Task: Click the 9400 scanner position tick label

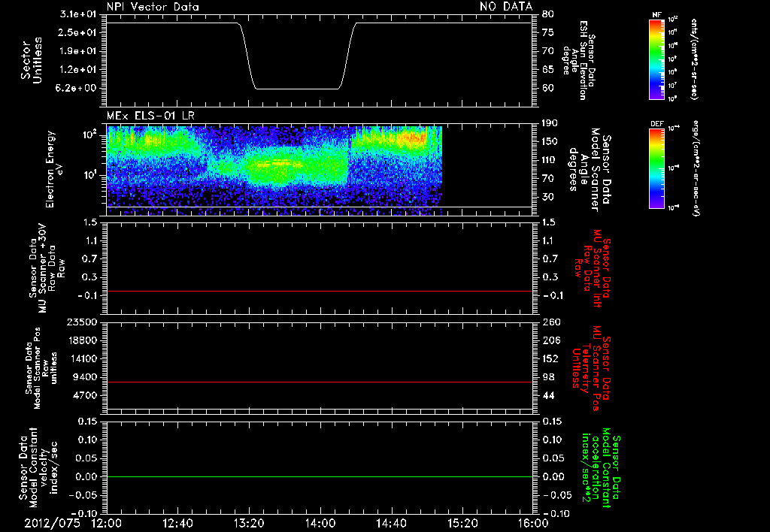Action: click(x=86, y=377)
